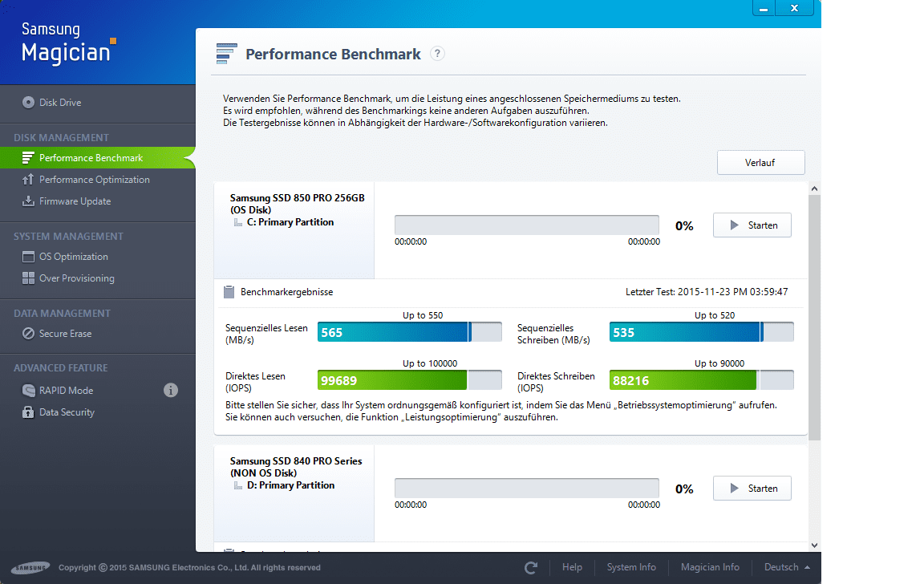This screenshot has width=924, height=584.
Task: Select D: Primary Partition entry
Action: (x=290, y=485)
